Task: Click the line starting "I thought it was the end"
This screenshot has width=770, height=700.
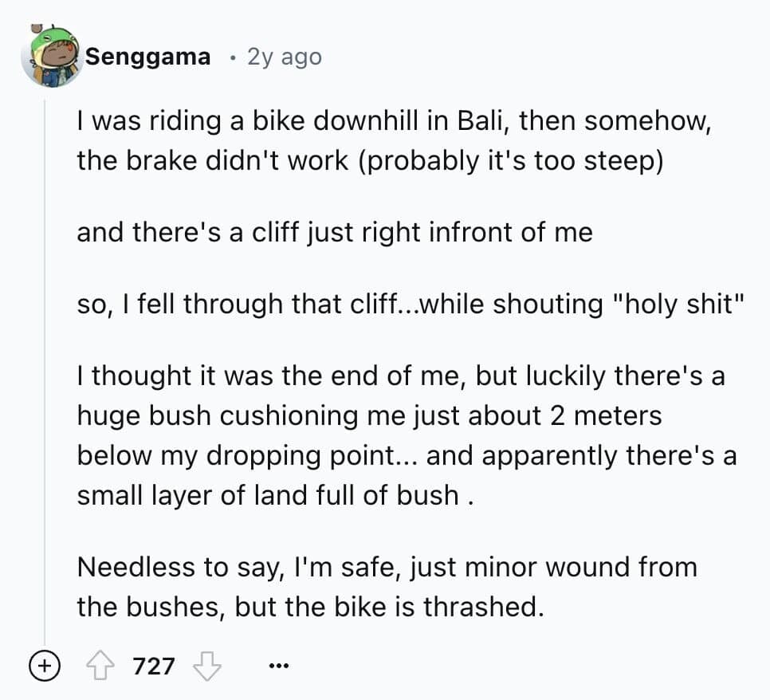Action: (x=400, y=376)
